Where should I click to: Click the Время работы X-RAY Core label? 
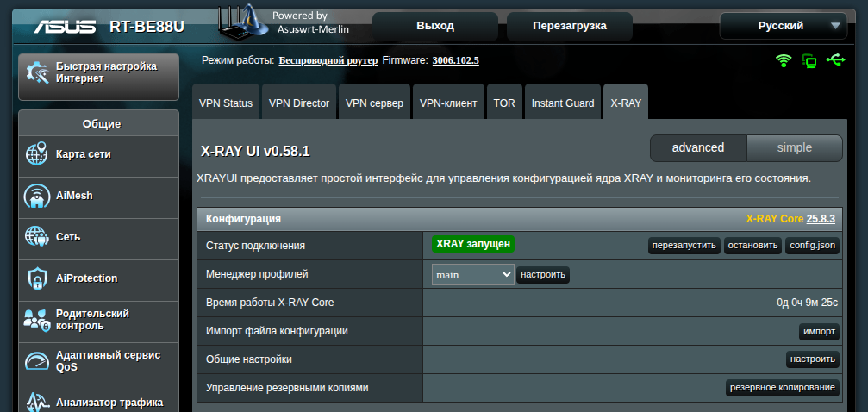(270, 303)
